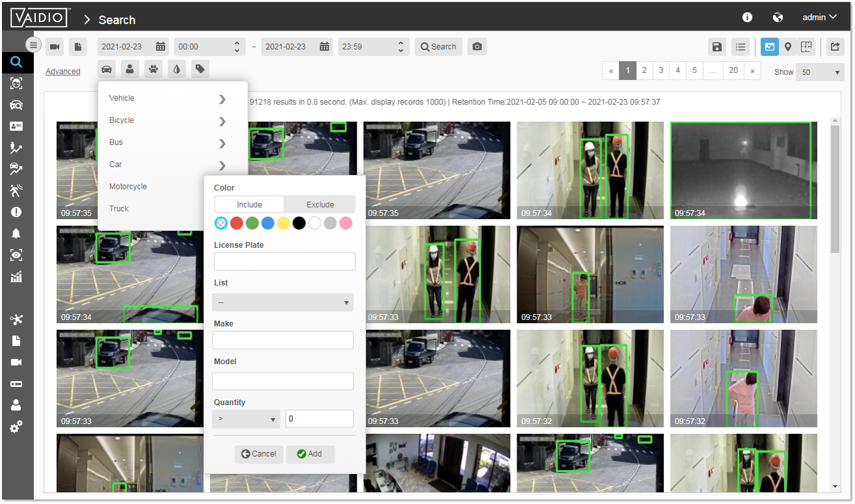Open the Advanced search link
This screenshot has height=504, width=855.
click(63, 72)
